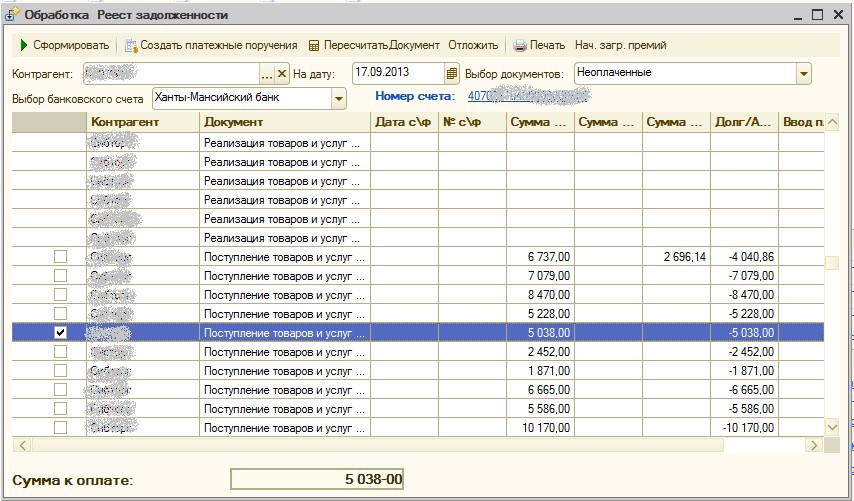Click the Пересчитать table icon
The width and height of the screenshot is (854, 501).
point(314,46)
